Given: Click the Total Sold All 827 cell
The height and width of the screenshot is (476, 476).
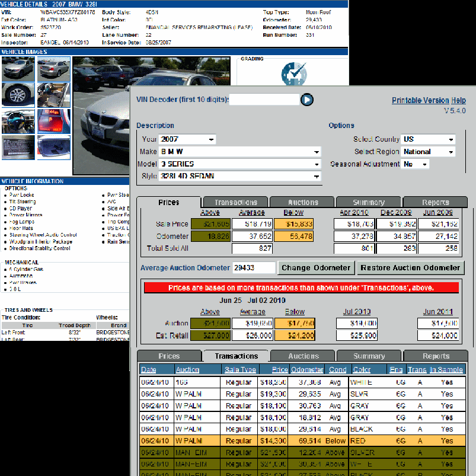Looking at the screenshot, I should 253,248.
